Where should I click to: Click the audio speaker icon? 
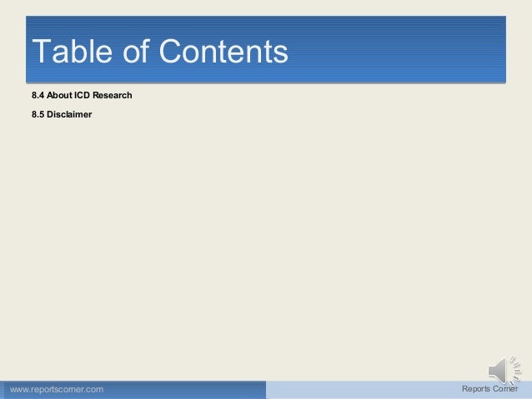coord(504,371)
